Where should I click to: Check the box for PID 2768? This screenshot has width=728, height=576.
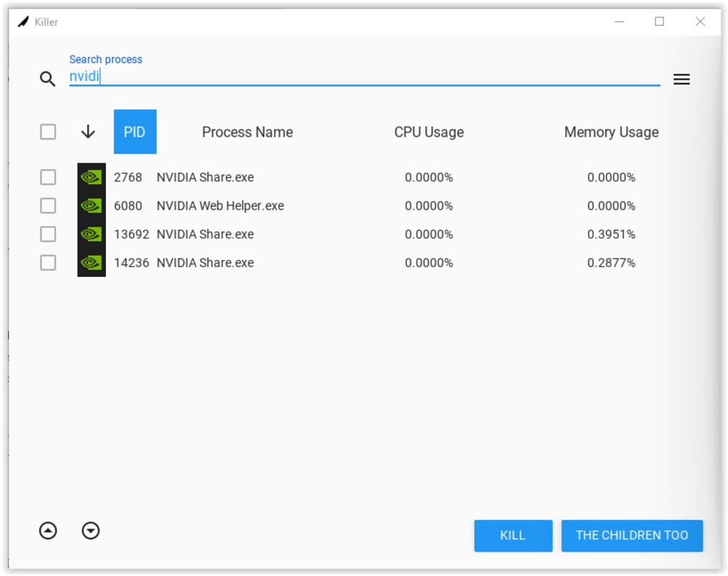[x=48, y=177]
